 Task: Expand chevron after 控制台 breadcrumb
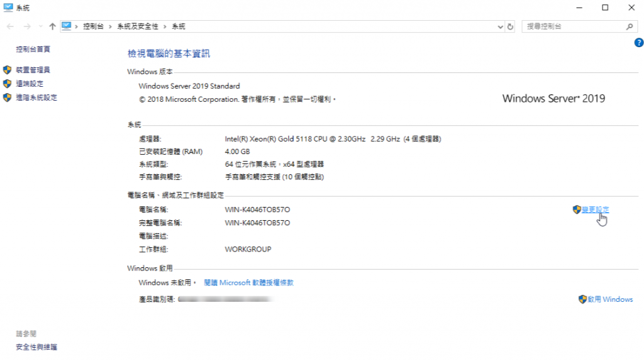(110, 26)
